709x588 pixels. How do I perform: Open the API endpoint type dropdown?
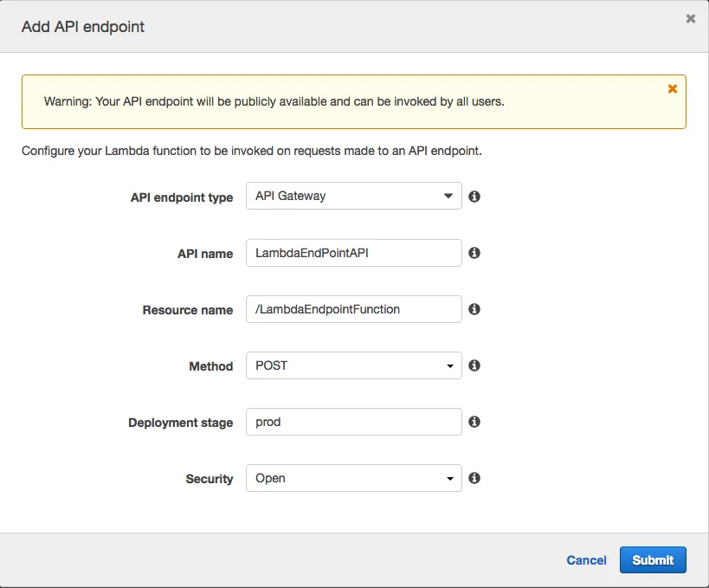click(x=353, y=197)
